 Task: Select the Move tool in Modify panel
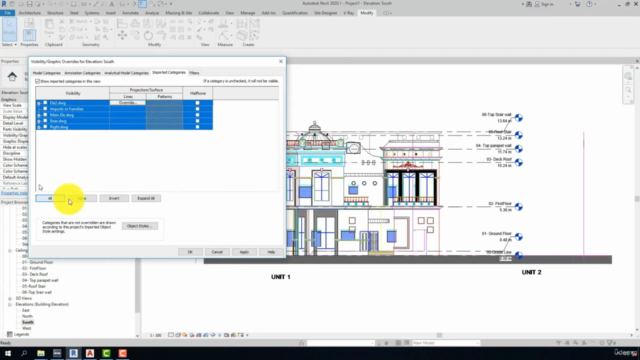pos(122,36)
